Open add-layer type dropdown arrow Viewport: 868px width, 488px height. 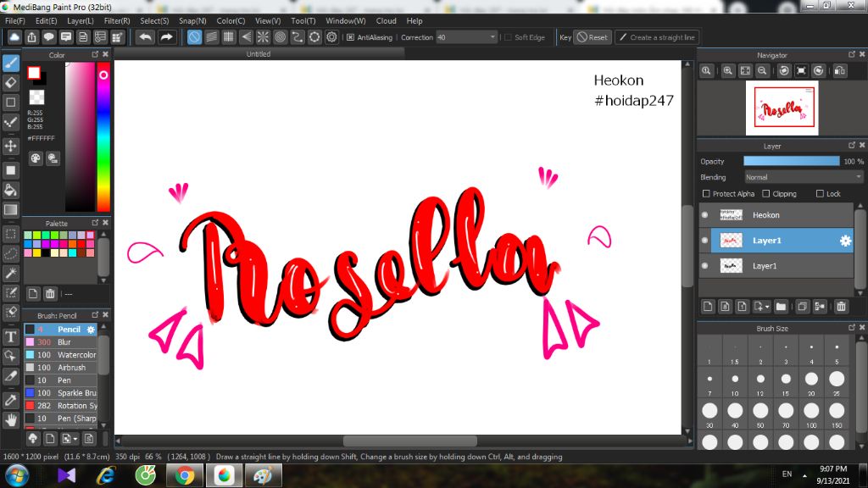(x=767, y=307)
